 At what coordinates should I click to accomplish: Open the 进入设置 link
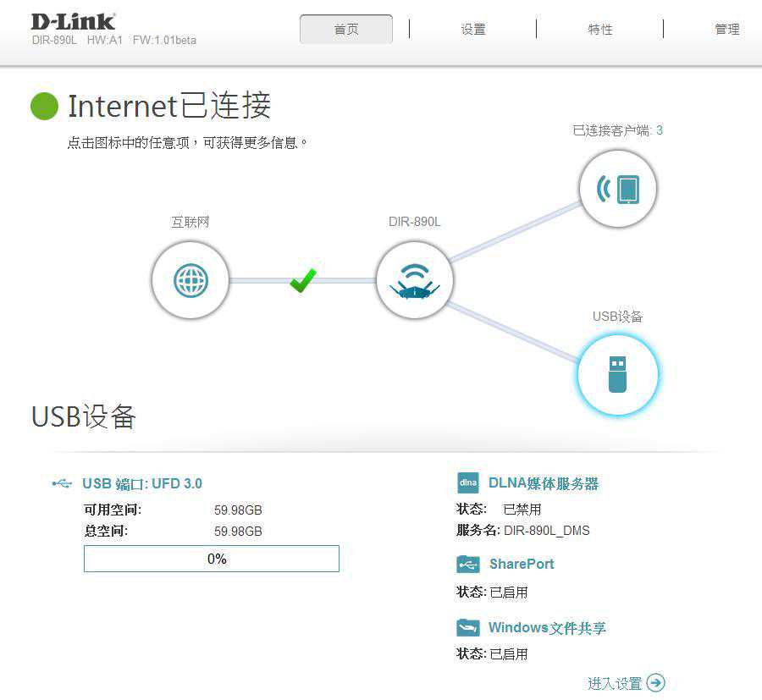pyautogui.click(x=615, y=683)
